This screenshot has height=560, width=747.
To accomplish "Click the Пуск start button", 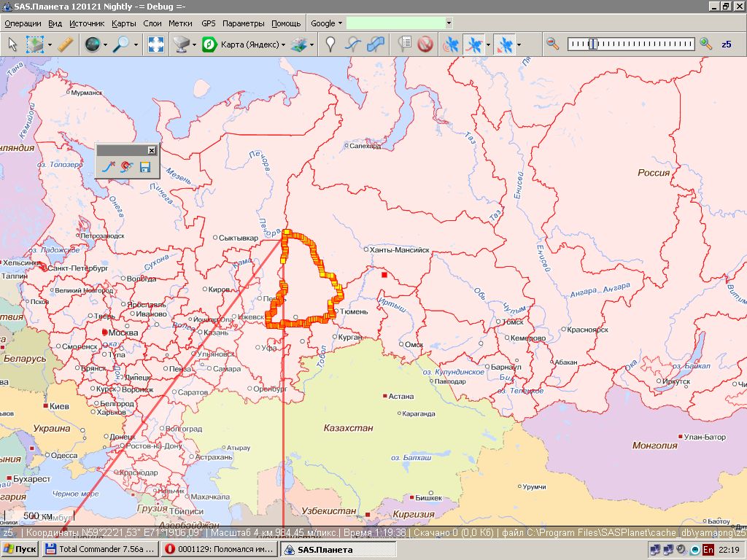I will (20, 549).
